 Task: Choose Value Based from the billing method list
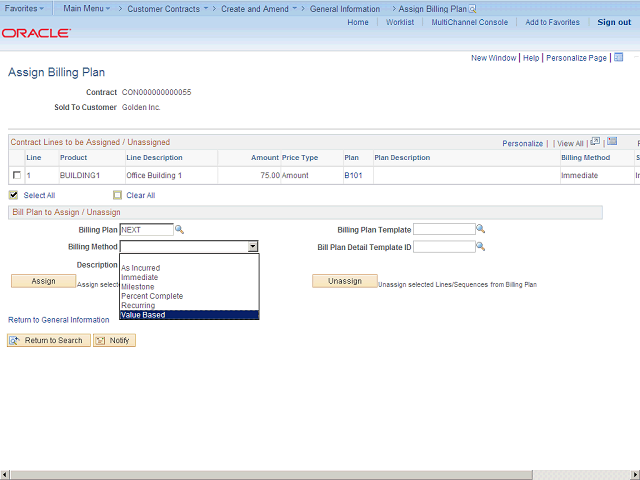pos(143,315)
